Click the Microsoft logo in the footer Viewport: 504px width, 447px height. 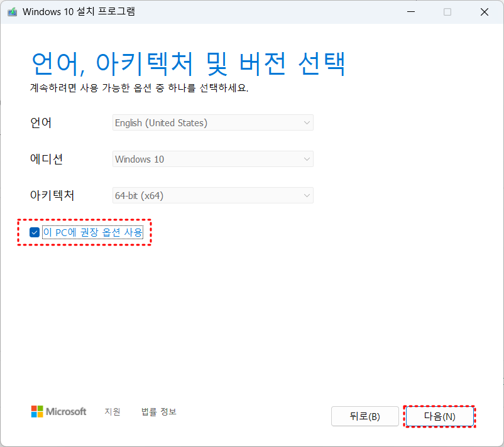58,411
